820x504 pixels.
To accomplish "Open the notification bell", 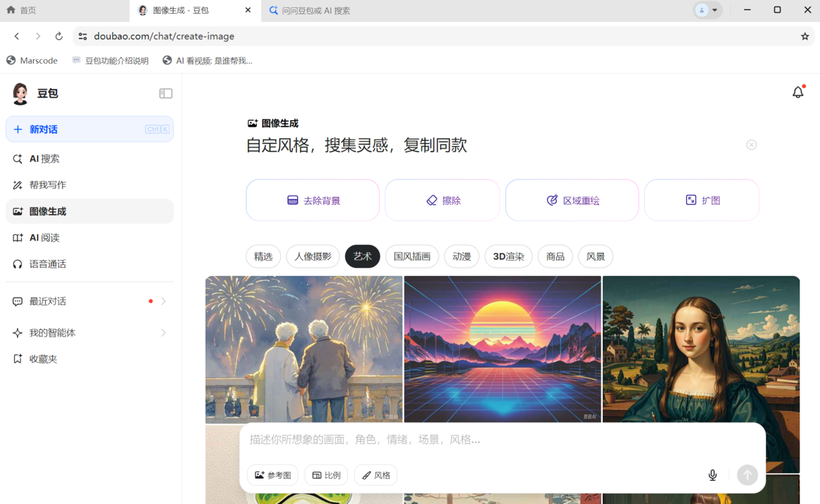I will click(x=797, y=92).
